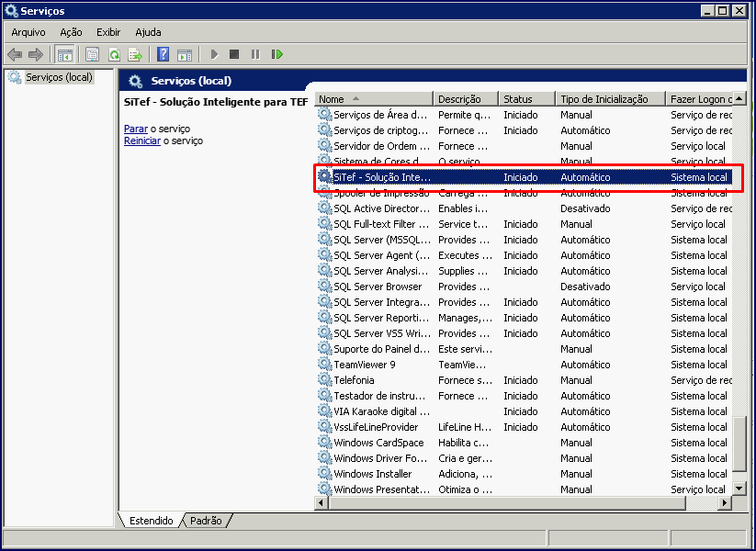Select the gear icon beside Testador de instru…

(x=325, y=395)
